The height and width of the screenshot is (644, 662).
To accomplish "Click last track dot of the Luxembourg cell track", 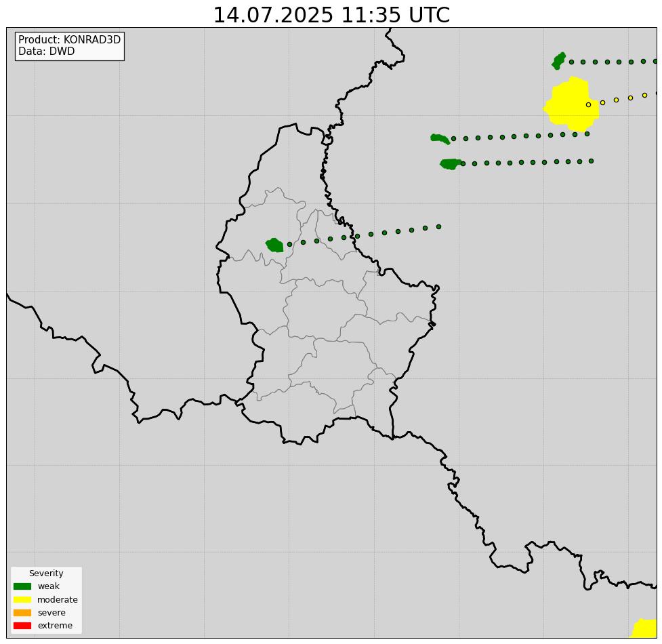I will click(438, 227).
